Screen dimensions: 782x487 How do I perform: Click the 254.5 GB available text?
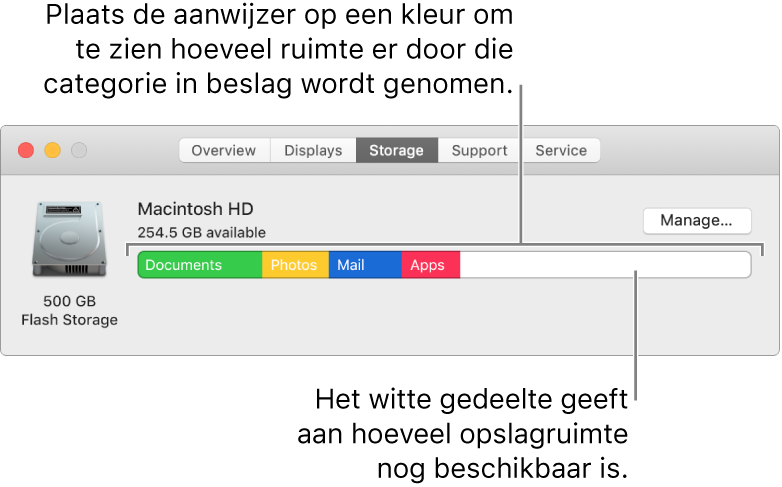point(201,233)
